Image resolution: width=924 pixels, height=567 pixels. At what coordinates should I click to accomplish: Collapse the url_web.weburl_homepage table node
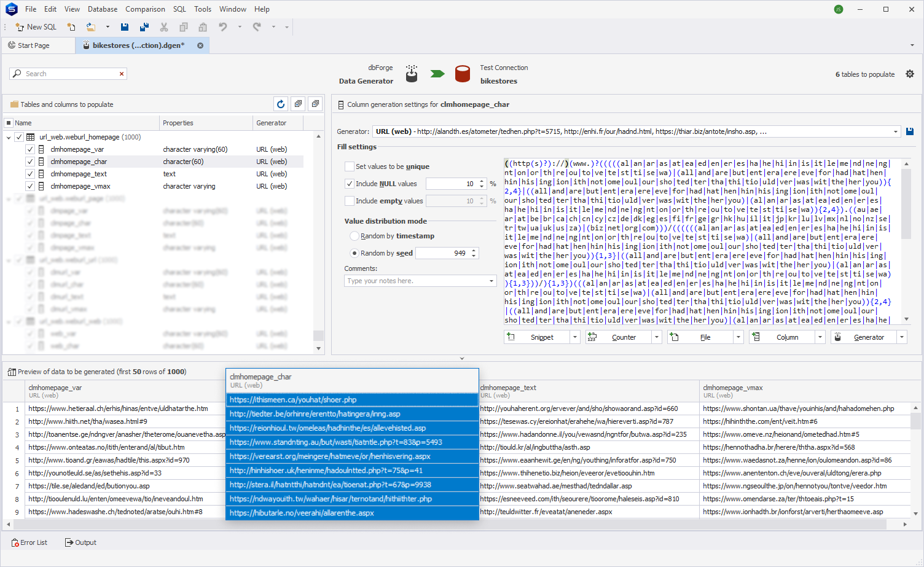pos(9,137)
